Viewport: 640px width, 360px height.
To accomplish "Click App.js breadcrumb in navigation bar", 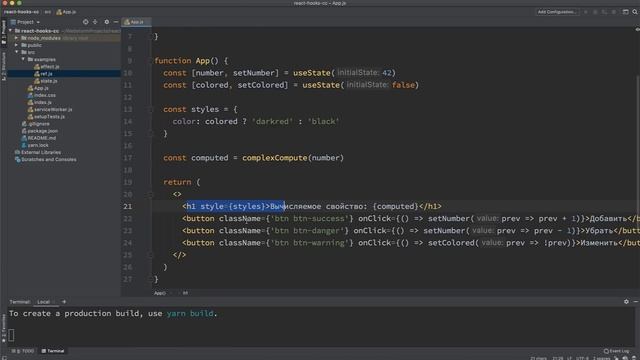I will [x=66, y=12].
